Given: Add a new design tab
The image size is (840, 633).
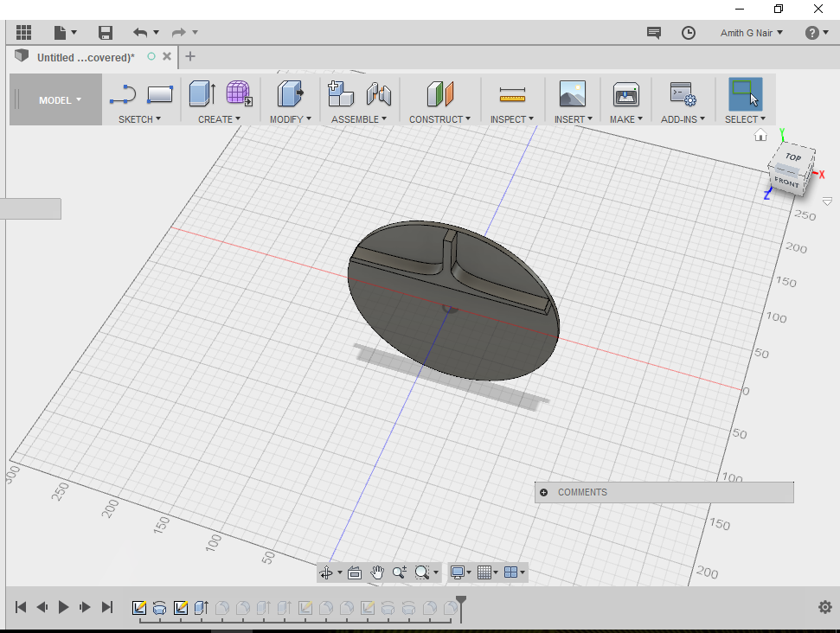Looking at the screenshot, I should click(191, 57).
